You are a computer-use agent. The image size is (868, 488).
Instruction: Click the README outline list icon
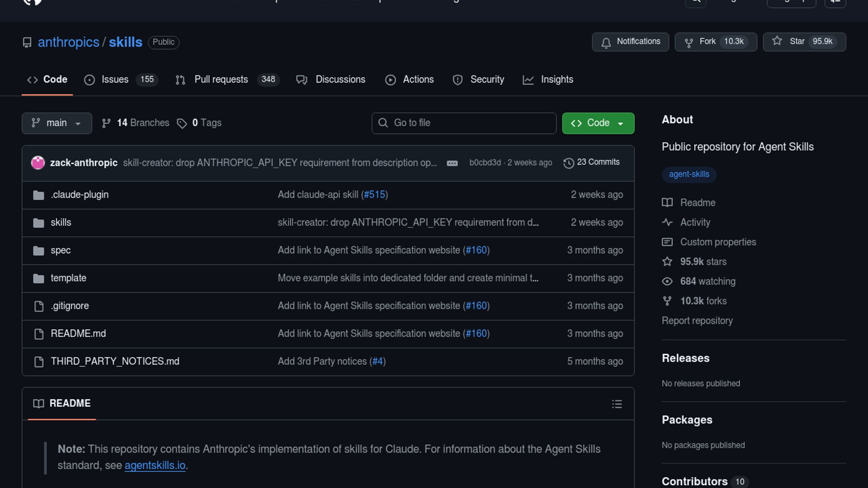pyautogui.click(x=617, y=404)
